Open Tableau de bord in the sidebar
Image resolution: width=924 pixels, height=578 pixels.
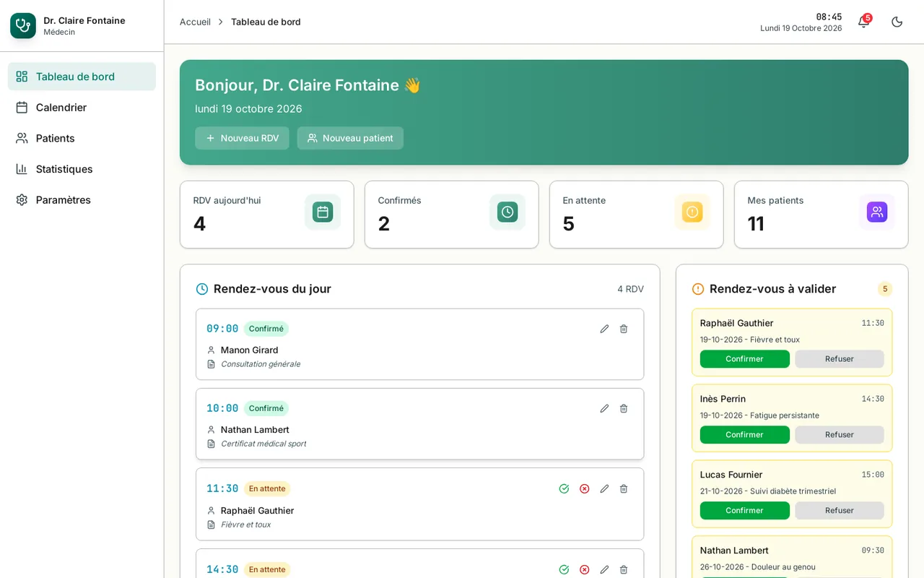click(82, 77)
